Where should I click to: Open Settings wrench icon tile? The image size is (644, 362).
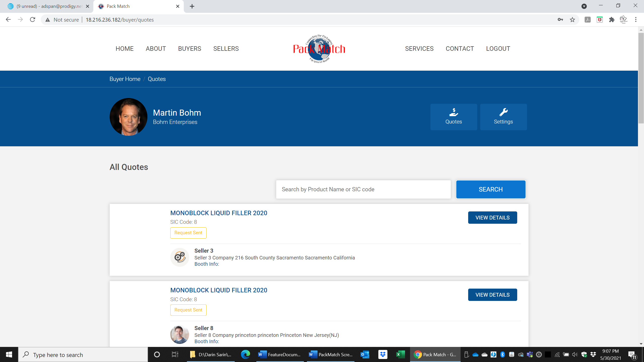[x=503, y=117]
